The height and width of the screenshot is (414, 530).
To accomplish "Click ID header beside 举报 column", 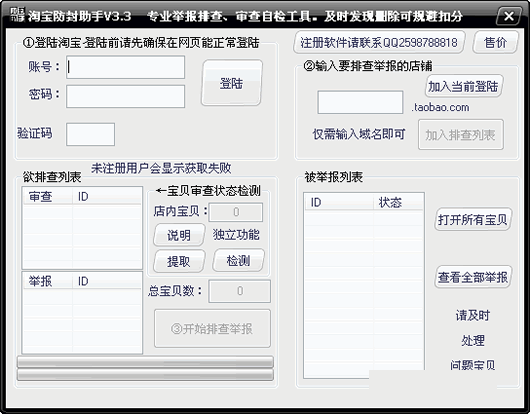I will click(x=107, y=281).
